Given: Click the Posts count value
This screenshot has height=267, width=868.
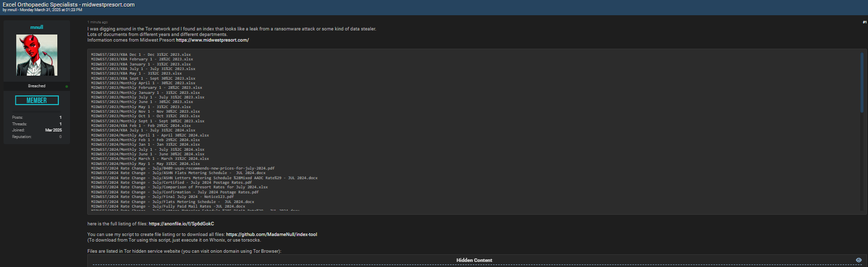Looking at the screenshot, I should (60, 117).
